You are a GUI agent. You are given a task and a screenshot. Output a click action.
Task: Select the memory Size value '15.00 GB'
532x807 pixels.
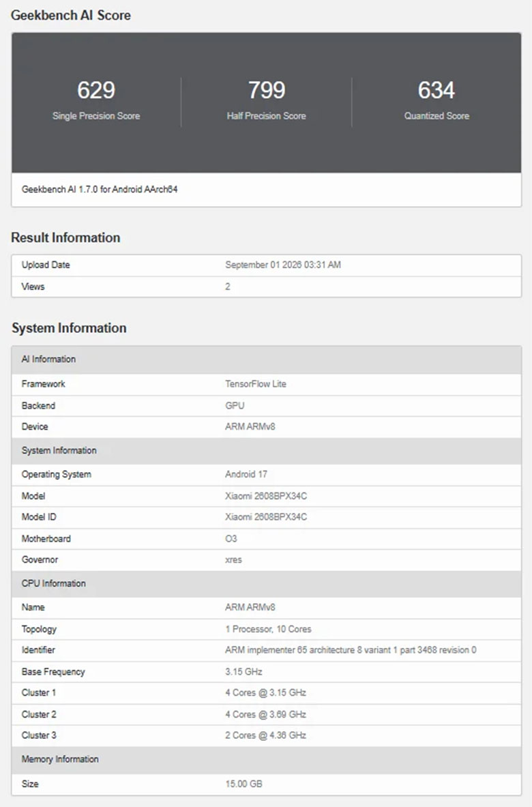coord(243,784)
